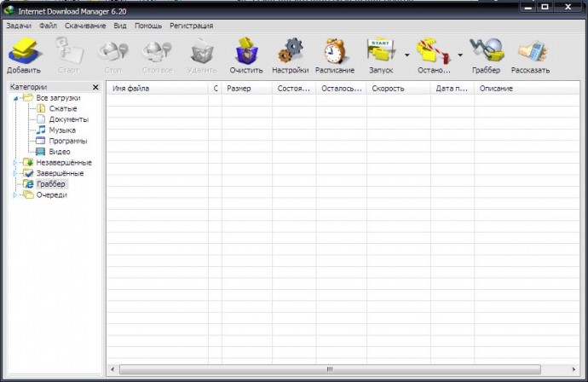588x382 pixels.
Task: Open the Вид menu
Action: pyautogui.click(x=120, y=26)
